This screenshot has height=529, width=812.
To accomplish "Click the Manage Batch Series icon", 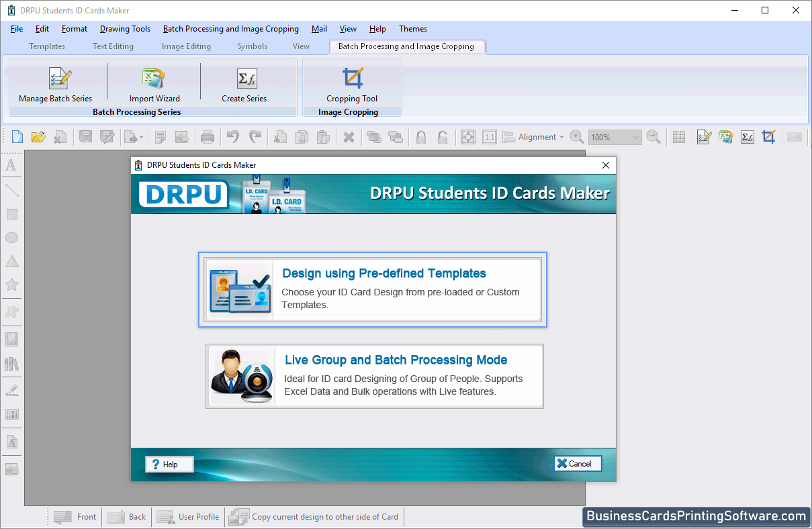I will pyautogui.click(x=60, y=79).
